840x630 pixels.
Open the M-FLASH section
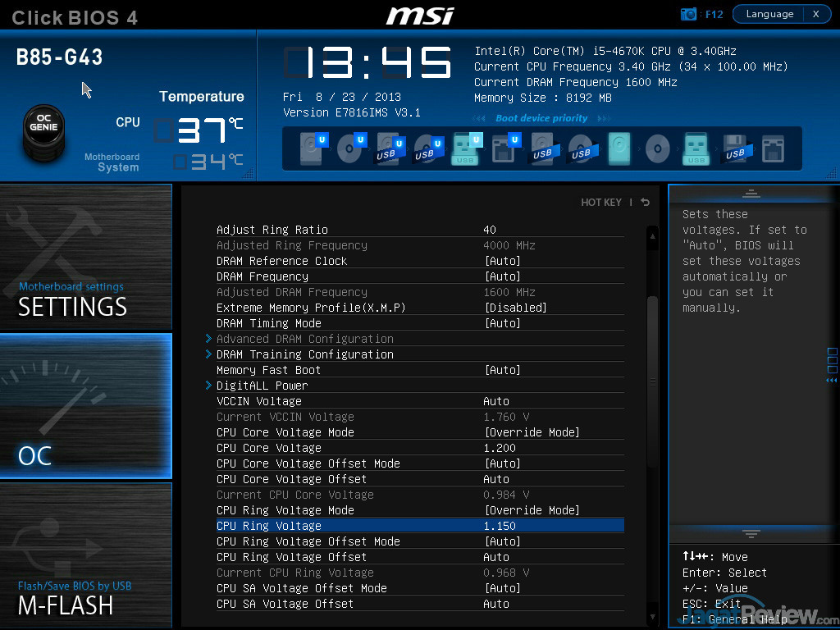(85, 555)
